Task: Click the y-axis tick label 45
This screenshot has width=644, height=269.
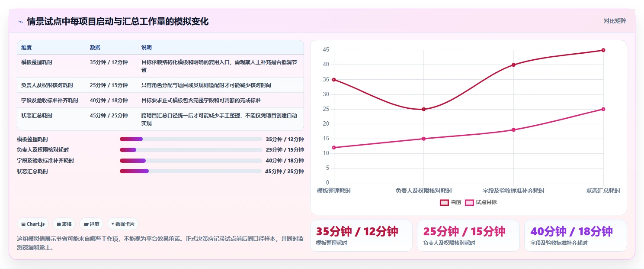Action: [x=326, y=50]
